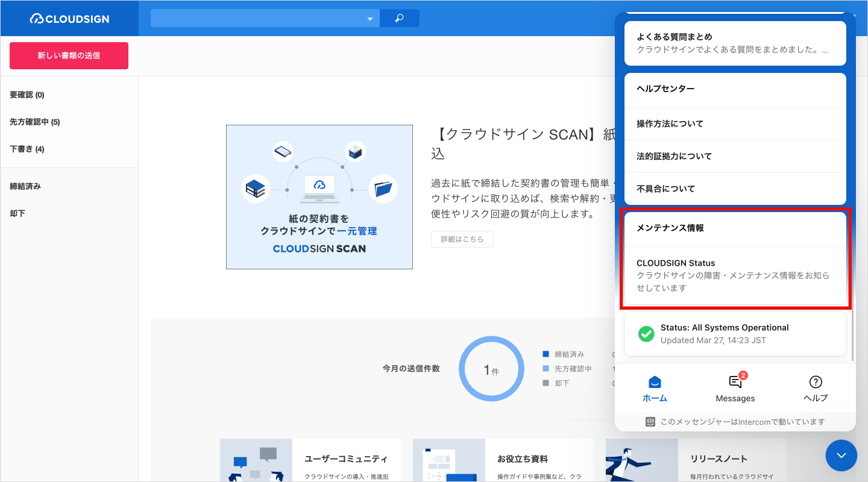Open 法的証拠力について help item

735,156
